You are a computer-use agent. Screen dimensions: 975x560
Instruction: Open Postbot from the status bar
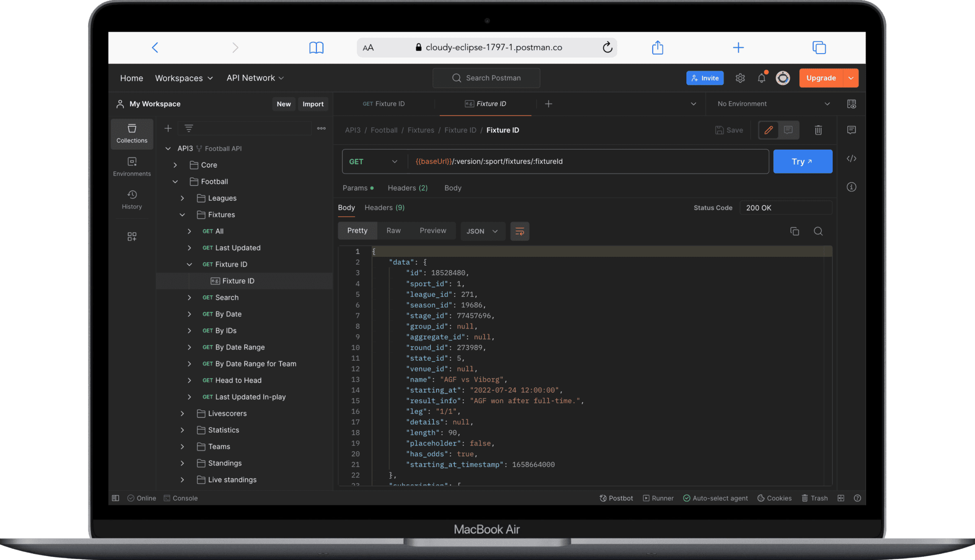(x=616, y=498)
